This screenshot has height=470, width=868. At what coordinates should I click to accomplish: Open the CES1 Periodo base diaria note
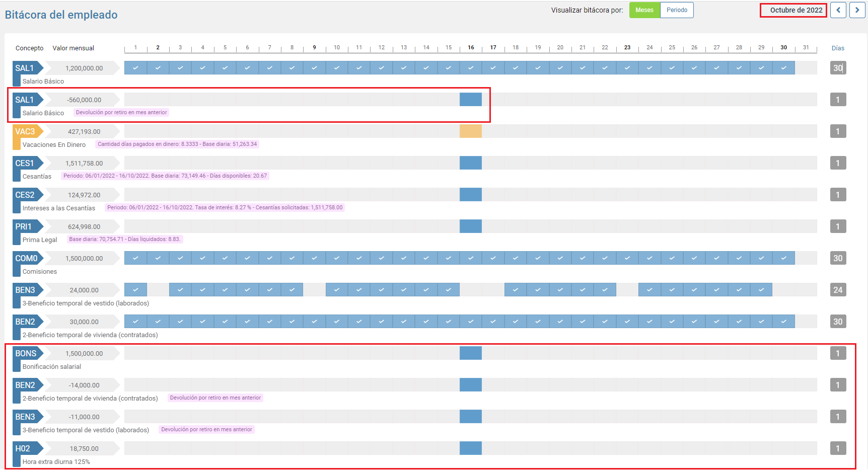point(165,176)
